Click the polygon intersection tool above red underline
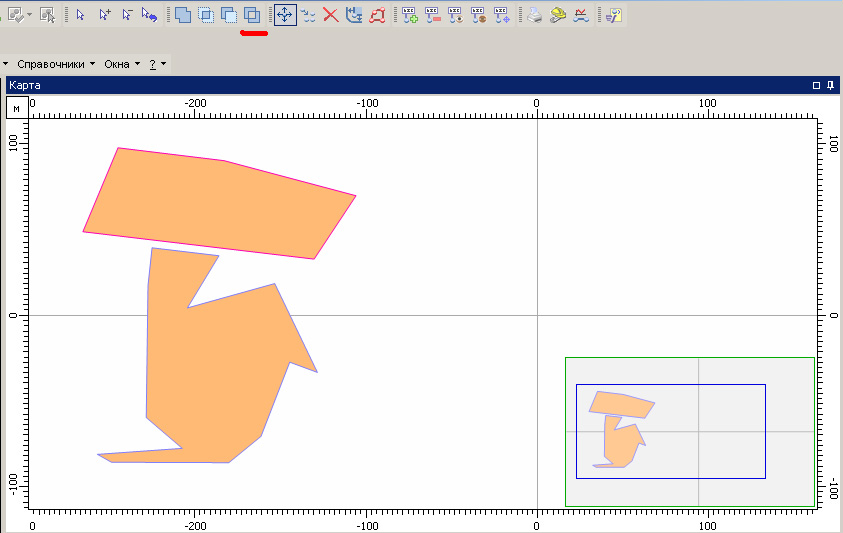843x533 pixels. (253, 15)
